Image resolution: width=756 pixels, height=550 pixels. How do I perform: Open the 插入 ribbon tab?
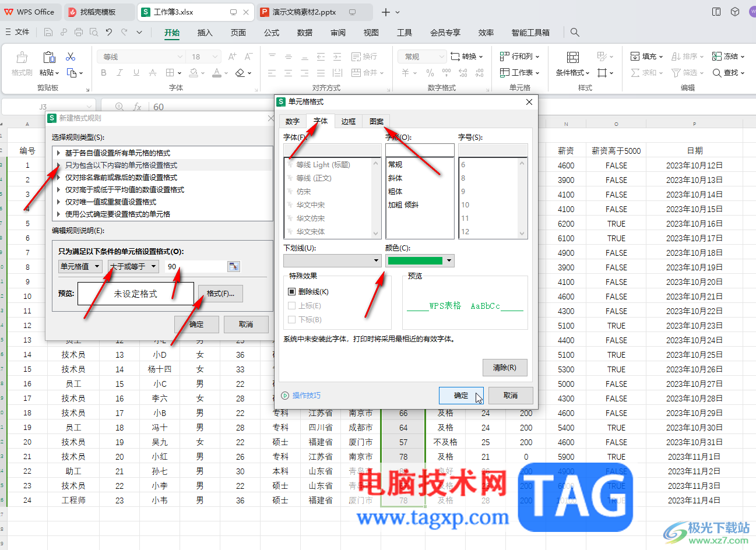[x=205, y=33]
